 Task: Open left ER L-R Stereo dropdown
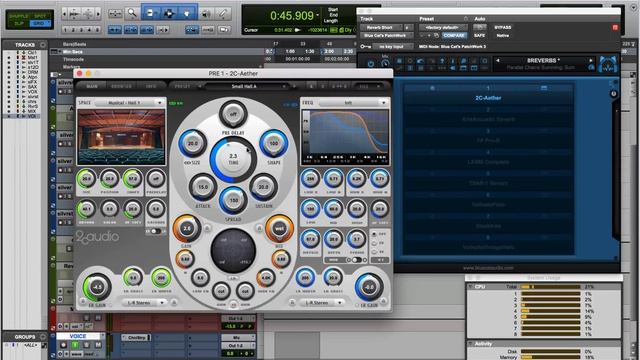(144, 303)
